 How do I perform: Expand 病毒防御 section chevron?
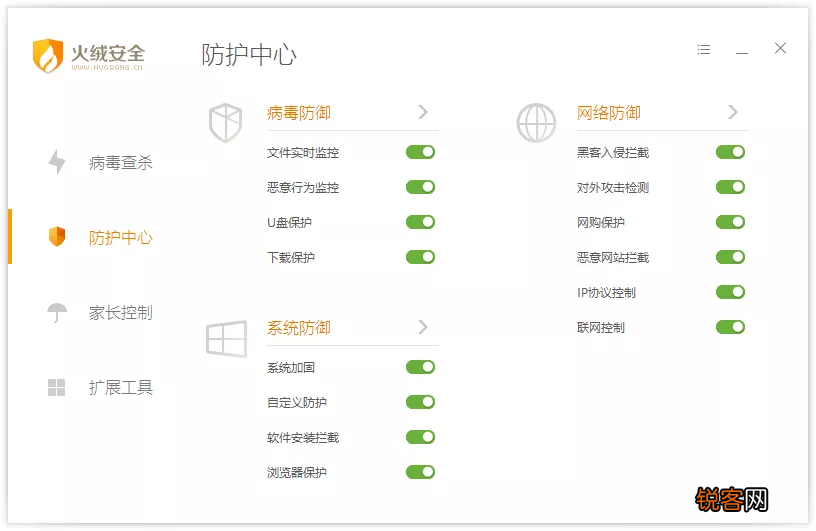(423, 112)
